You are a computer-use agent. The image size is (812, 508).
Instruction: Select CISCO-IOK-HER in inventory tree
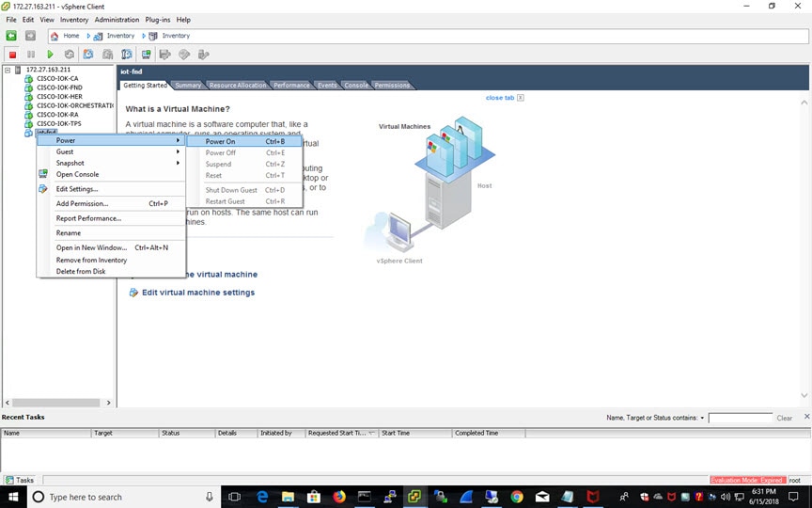59,96
